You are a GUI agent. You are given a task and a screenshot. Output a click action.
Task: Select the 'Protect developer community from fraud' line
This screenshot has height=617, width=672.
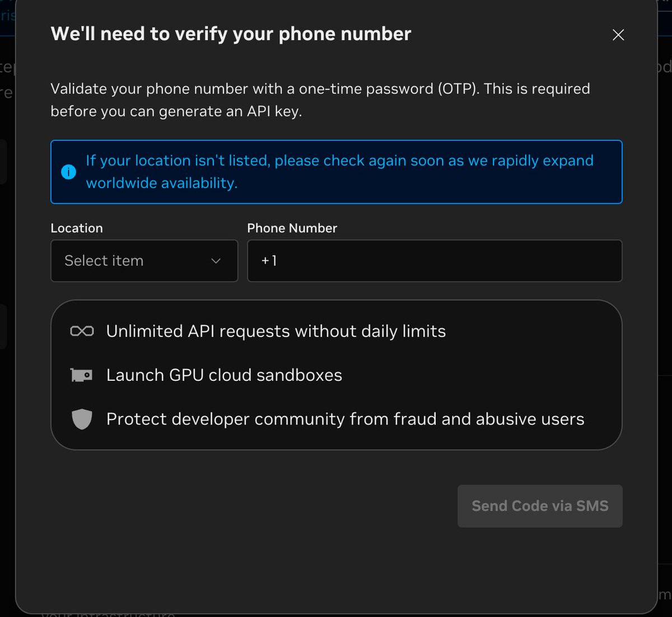[x=346, y=419]
